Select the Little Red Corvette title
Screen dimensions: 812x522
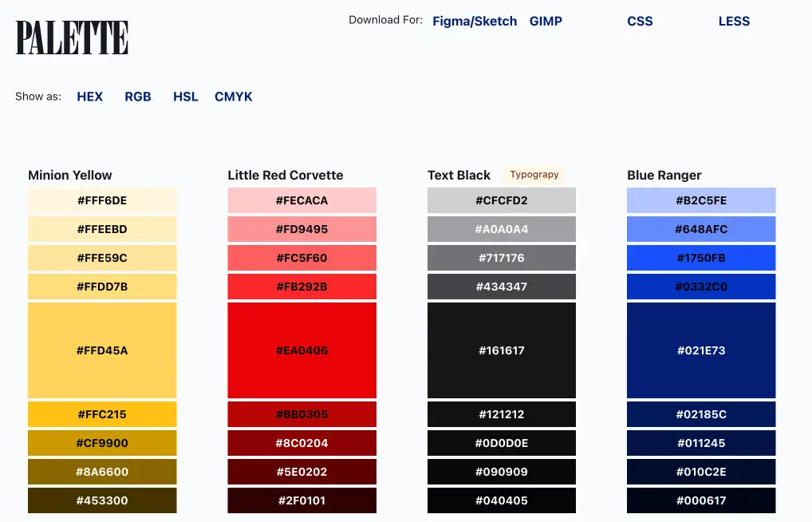[x=286, y=175]
